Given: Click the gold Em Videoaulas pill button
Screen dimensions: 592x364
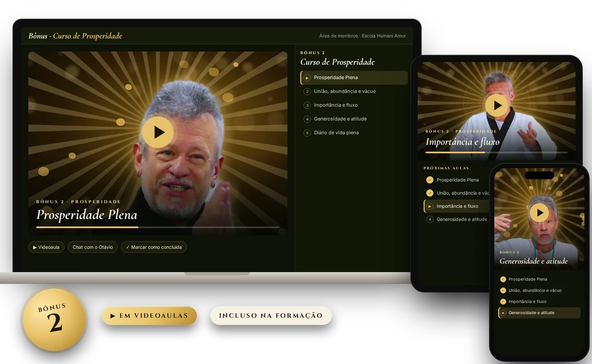Looking at the screenshot, I should pyautogui.click(x=149, y=316).
